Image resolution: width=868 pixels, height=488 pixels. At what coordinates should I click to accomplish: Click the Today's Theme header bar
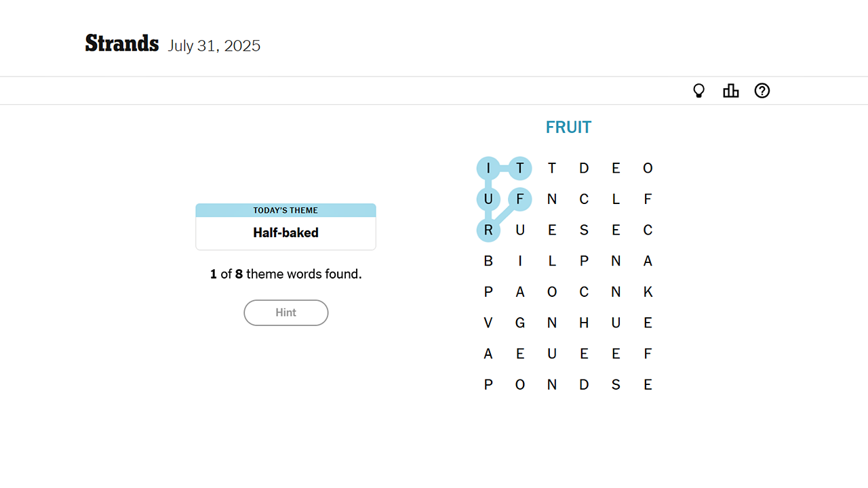point(285,211)
